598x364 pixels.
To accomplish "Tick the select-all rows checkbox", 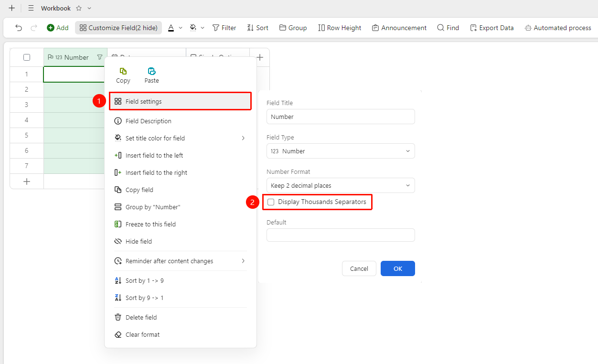I will coord(27,57).
